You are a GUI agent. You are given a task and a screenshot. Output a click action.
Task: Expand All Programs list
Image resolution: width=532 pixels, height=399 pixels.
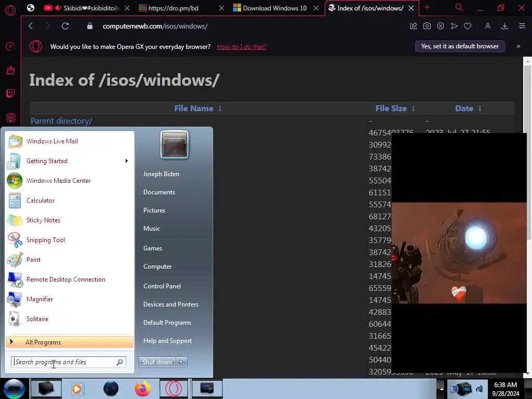point(70,342)
